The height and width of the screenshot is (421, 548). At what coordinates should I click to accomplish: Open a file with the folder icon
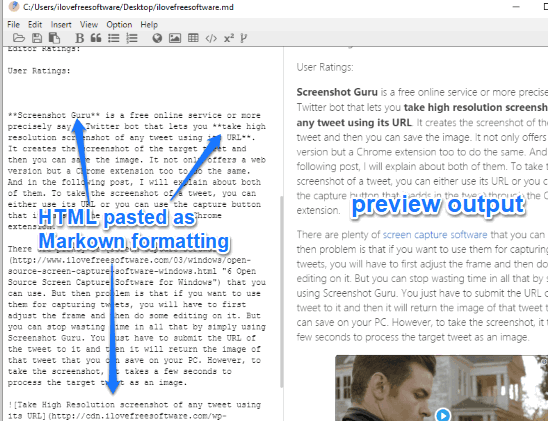tap(19, 38)
